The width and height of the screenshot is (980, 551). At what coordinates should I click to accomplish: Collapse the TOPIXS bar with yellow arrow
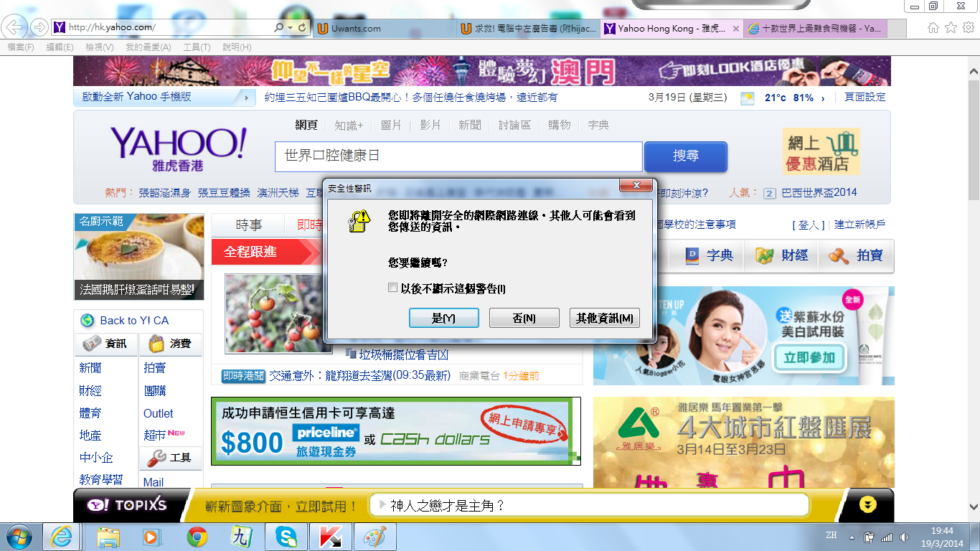coord(868,504)
